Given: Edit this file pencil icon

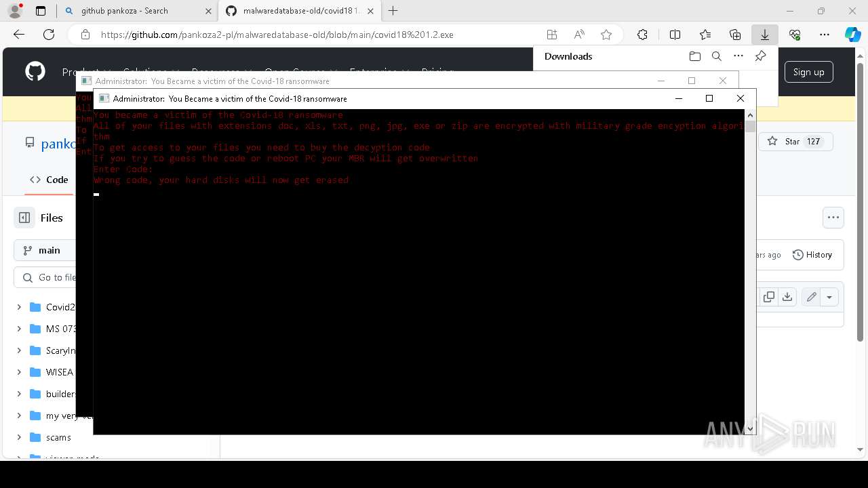Looking at the screenshot, I should 811,297.
